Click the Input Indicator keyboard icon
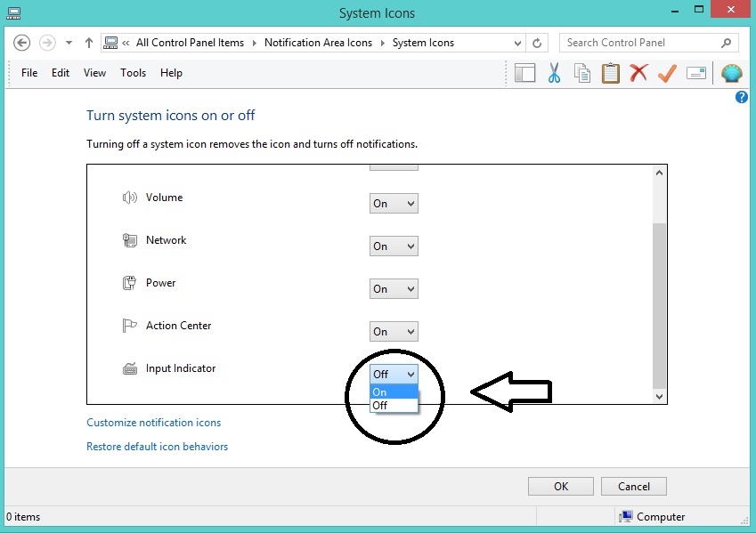 pos(130,369)
